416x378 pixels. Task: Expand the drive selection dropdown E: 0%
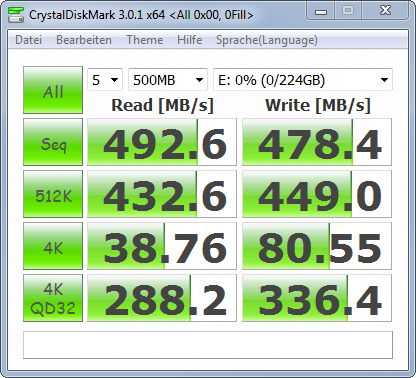click(303, 80)
